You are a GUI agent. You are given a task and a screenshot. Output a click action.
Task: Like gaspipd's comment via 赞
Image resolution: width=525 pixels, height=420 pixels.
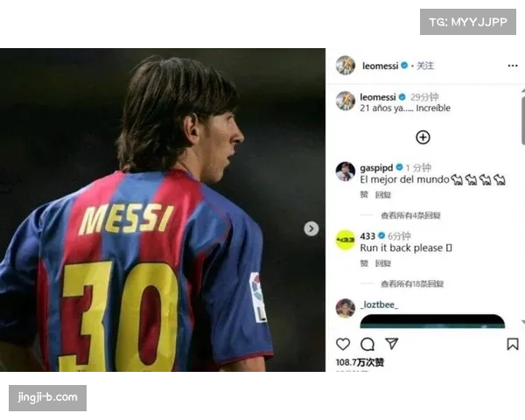(x=364, y=194)
